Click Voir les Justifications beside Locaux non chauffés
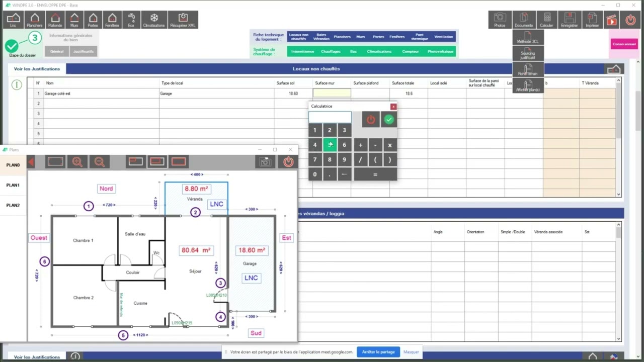The image size is (644, 362). [37, 69]
